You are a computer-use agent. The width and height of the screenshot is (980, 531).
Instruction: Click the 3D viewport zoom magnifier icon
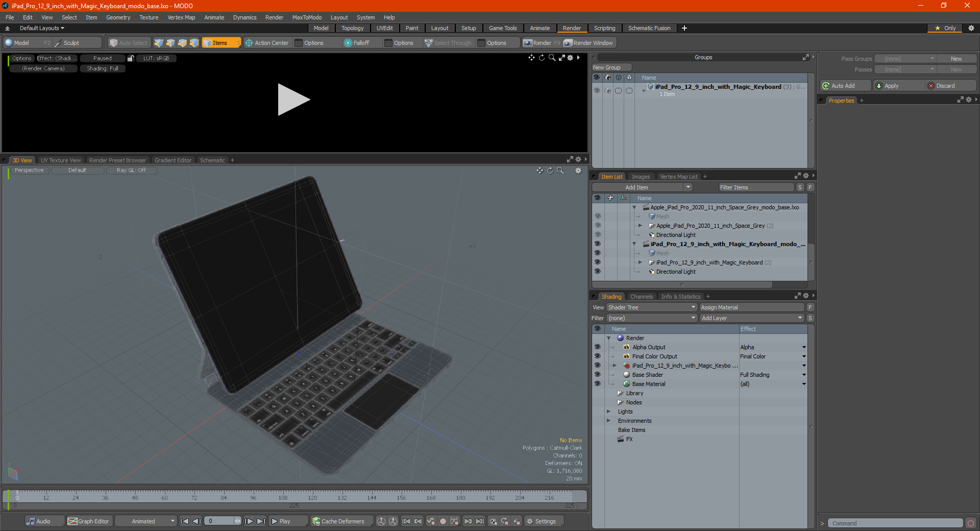point(560,171)
